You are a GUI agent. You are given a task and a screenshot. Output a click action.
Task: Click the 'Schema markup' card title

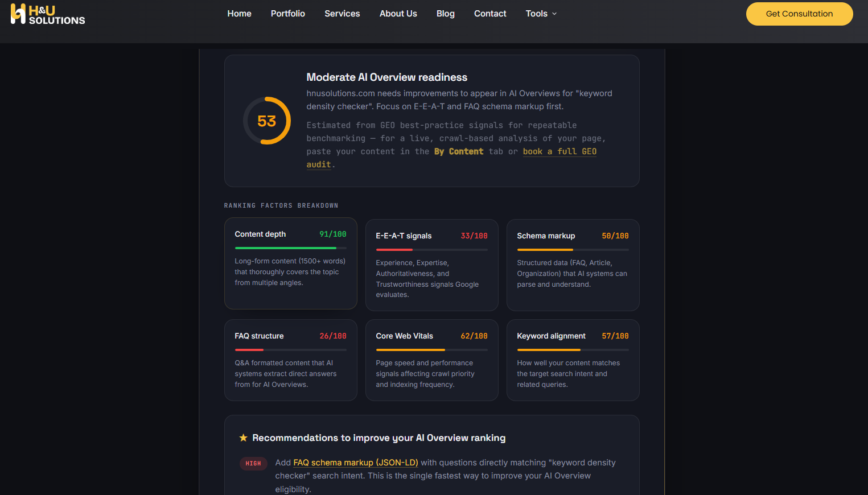point(546,236)
